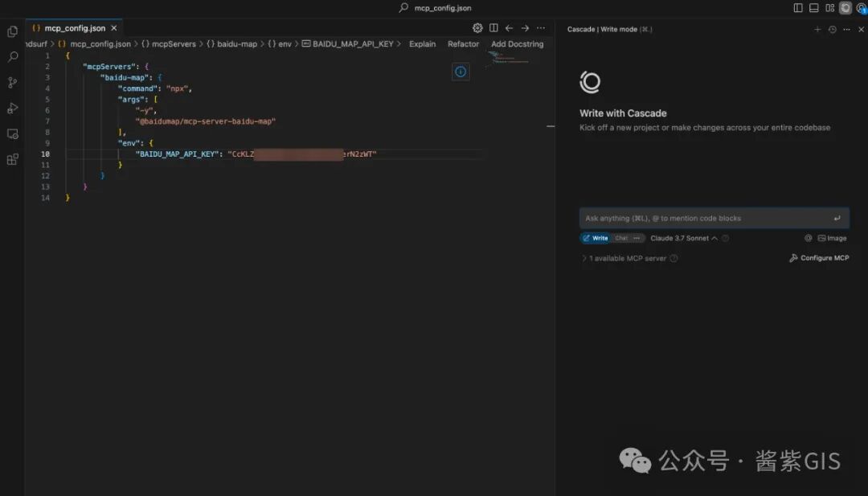Viewport: 868px width, 496px height.
Task: Submit the Cascade prompt with enter icon
Action: click(837, 218)
